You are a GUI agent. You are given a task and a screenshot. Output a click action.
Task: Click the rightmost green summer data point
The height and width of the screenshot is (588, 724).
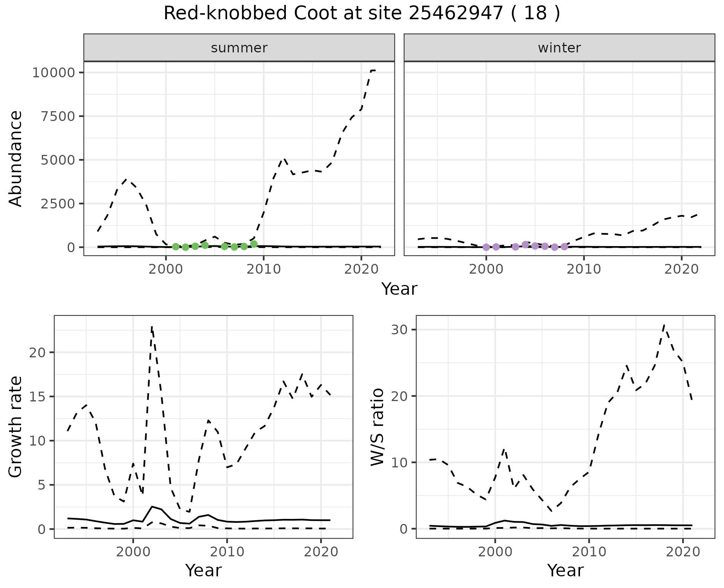[x=254, y=244]
